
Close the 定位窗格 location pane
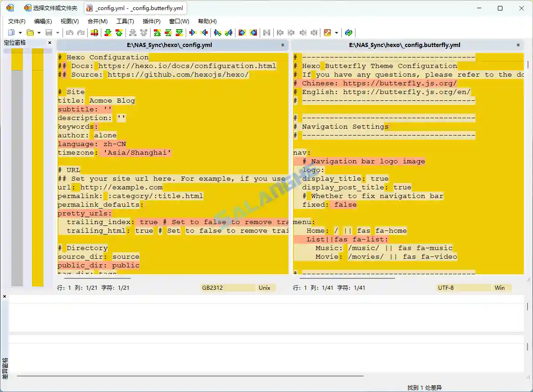[49, 42]
